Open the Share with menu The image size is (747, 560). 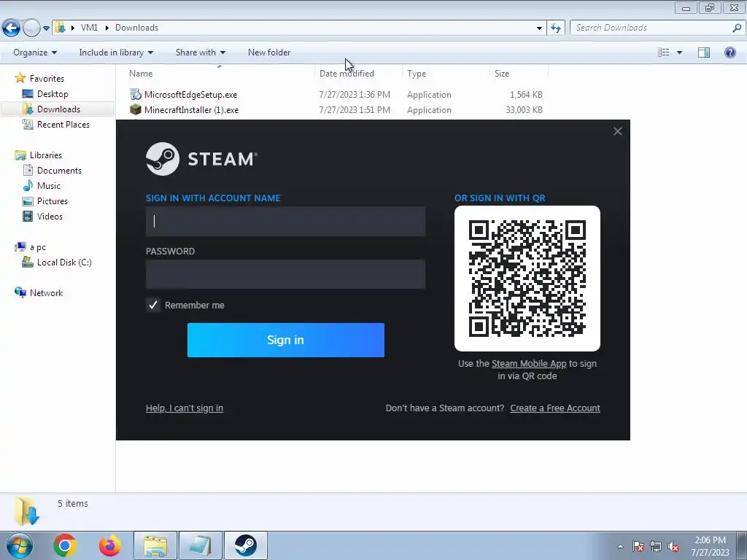point(200,52)
